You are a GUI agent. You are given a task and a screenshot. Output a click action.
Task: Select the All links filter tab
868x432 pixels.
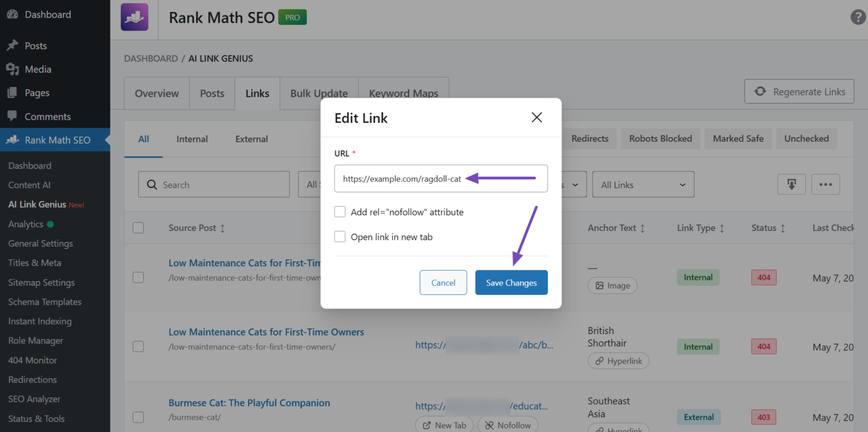coord(144,139)
